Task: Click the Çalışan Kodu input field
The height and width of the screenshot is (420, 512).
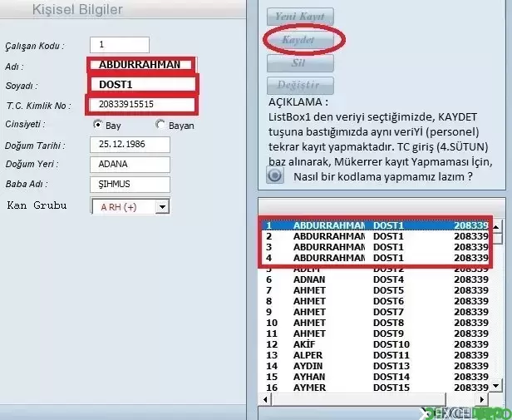Action: 120,45
